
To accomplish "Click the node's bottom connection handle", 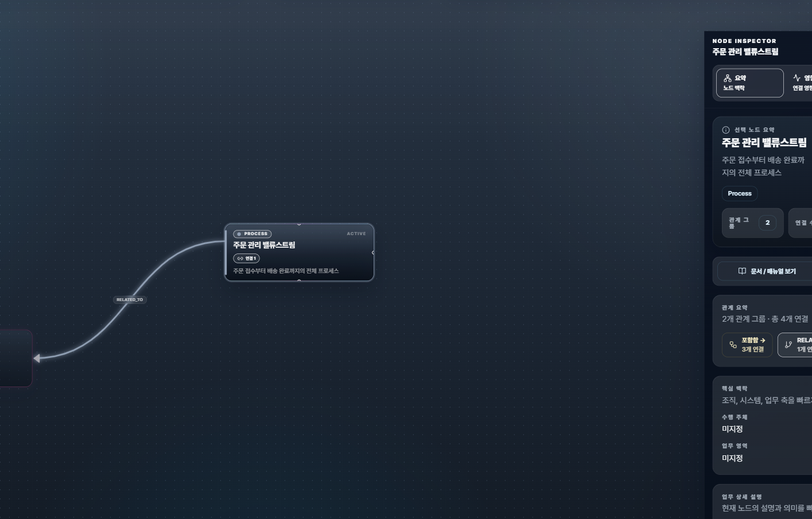I will (299, 280).
